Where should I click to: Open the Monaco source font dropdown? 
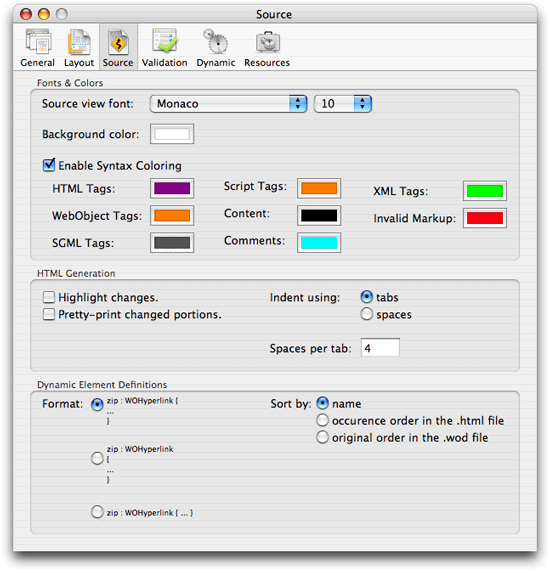click(x=228, y=104)
